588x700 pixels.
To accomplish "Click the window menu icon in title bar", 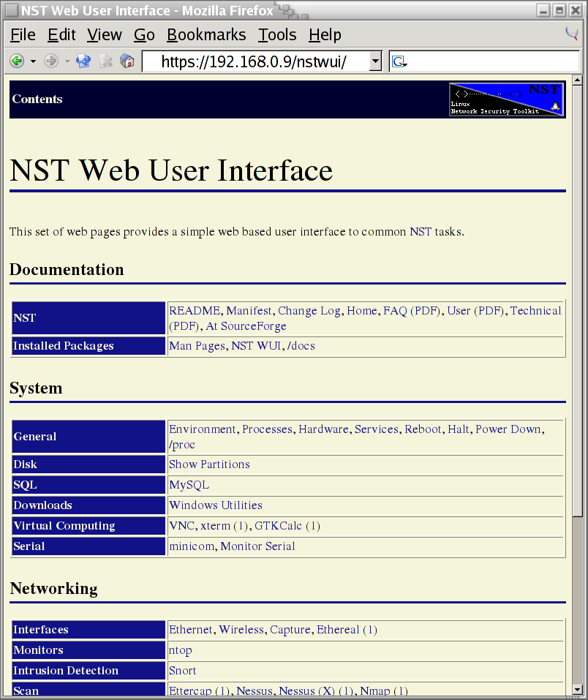I will click(11, 10).
